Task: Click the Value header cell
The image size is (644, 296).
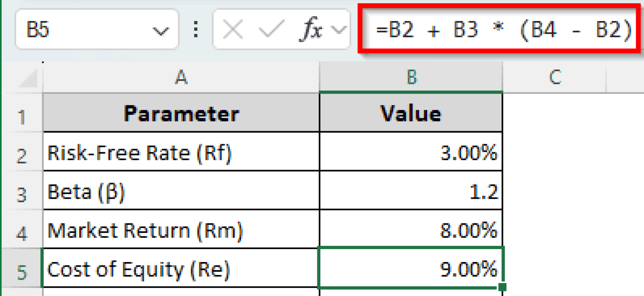Action: coord(411,112)
